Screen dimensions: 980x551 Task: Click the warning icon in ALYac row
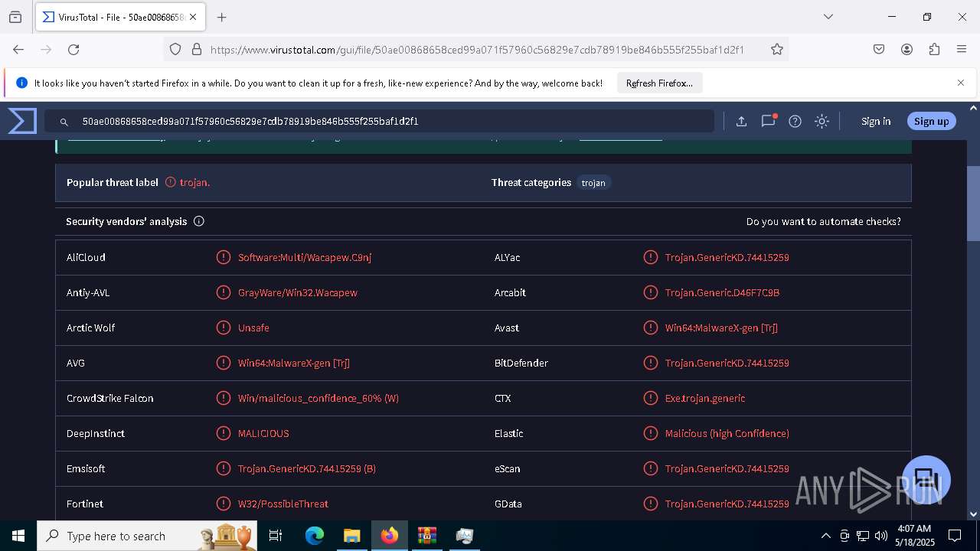pyautogui.click(x=651, y=257)
